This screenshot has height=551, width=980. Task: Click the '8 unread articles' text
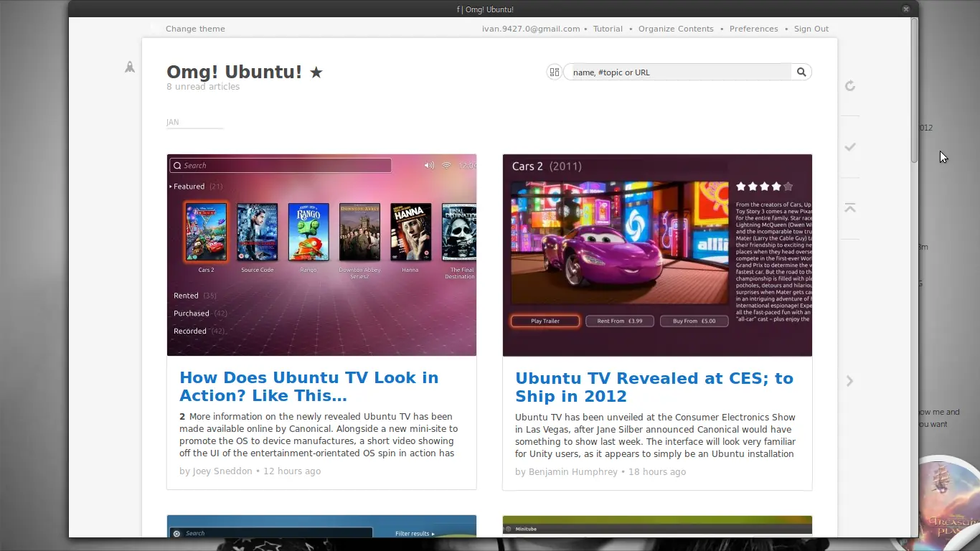203,87
